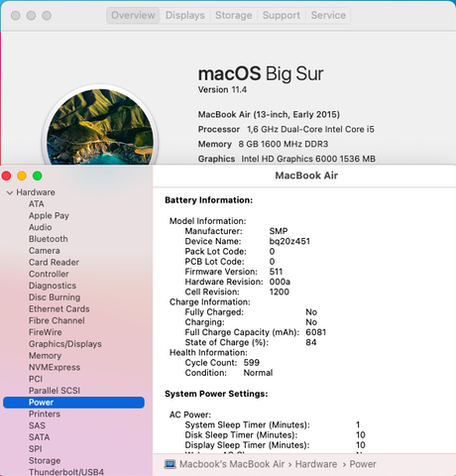
Task: Select Thunderbolt/USB4 in the sidebar
Action: (66, 472)
